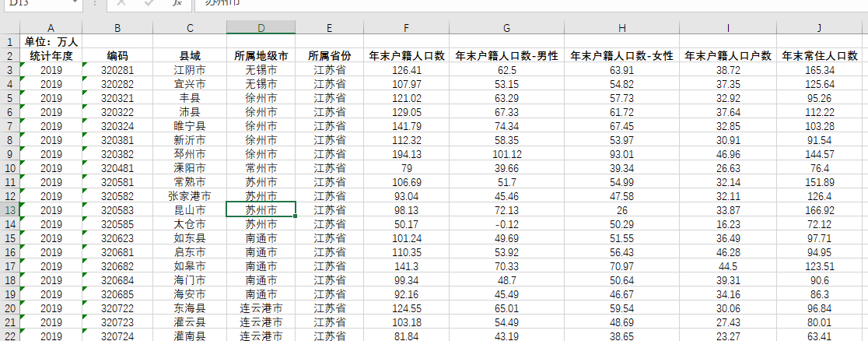
Task: Select the 无锡市 cell in 江阴市 row
Action: (261, 70)
